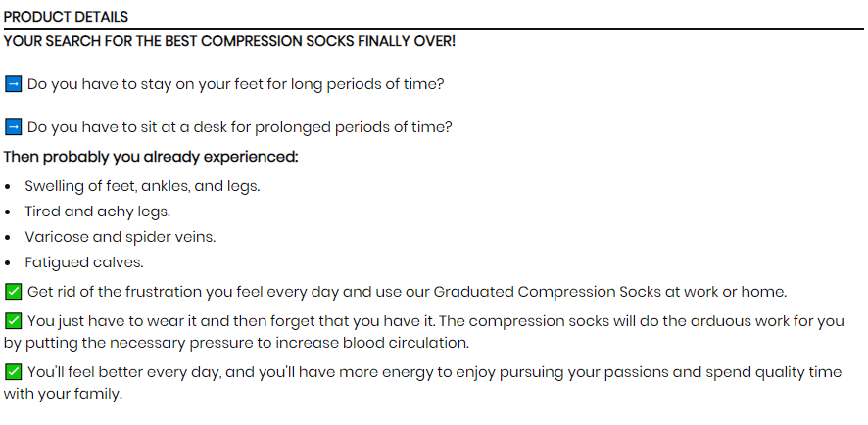Click the 'Then probably you already experienced:' subheading
Screen dimensions: 868x425
(x=151, y=157)
